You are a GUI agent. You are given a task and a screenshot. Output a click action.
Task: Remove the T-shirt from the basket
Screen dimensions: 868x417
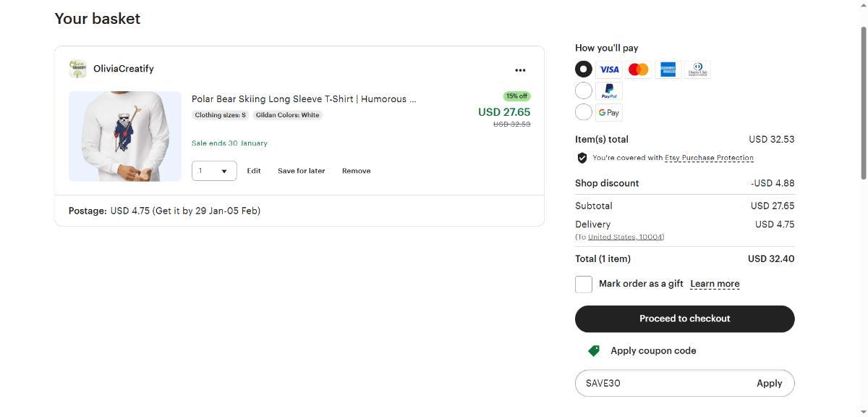coord(356,171)
